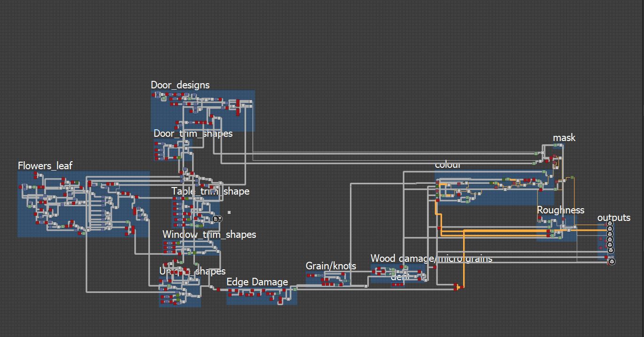Select the Door_trim_shapes frame label

(193, 133)
